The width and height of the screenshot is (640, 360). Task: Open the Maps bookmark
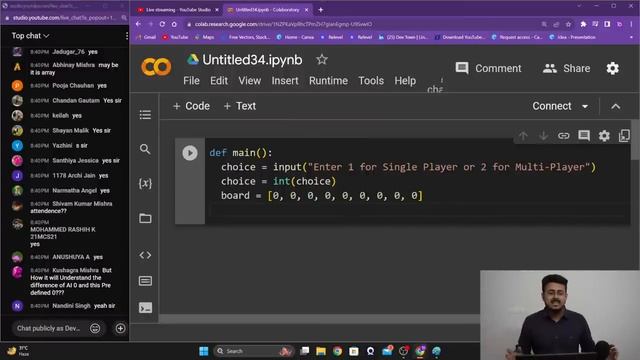click(x=204, y=37)
